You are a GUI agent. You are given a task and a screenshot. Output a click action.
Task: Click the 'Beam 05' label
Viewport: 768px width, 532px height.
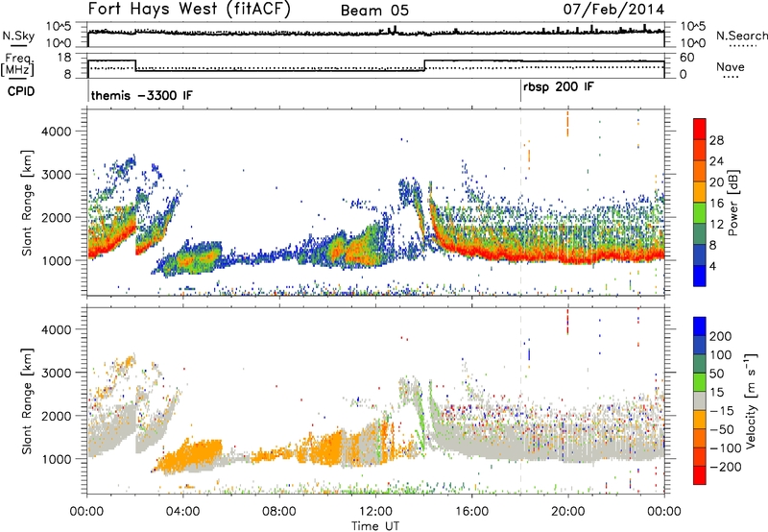(x=374, y=11)
